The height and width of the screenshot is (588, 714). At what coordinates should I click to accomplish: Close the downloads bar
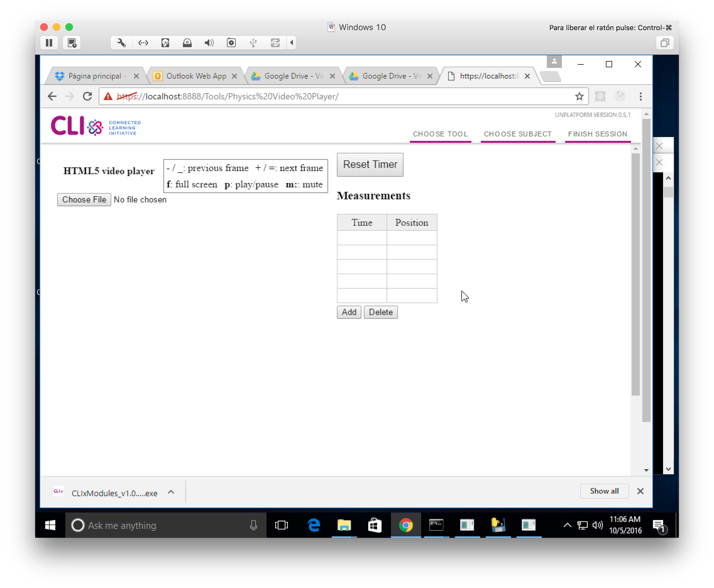point(640,491)
